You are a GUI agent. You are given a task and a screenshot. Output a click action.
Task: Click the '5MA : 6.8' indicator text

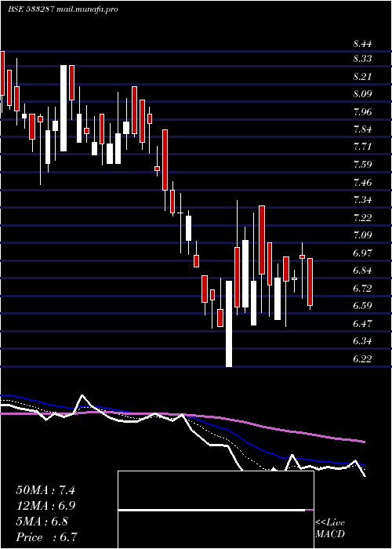click(42, 522)
